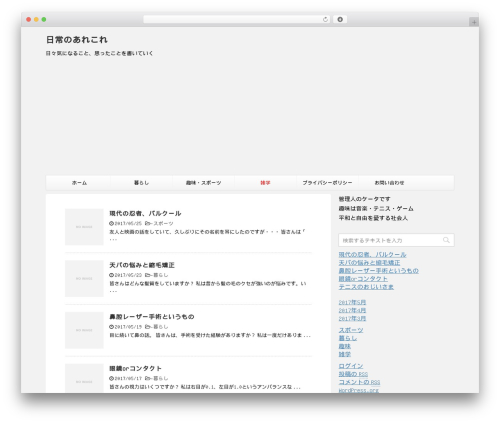Click sidebar recent post テニスのおじいさま
Screen dimensions: 500x423
click(366, 287)
